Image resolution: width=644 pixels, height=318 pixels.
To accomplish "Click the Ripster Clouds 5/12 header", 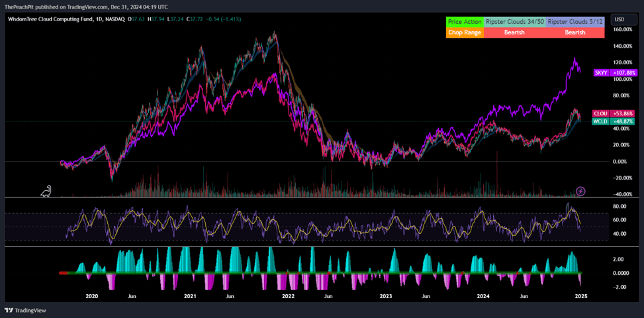I will coord(575,22).
